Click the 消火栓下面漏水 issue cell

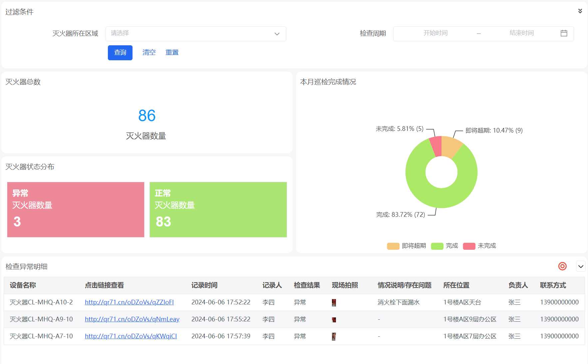[399, 302]
